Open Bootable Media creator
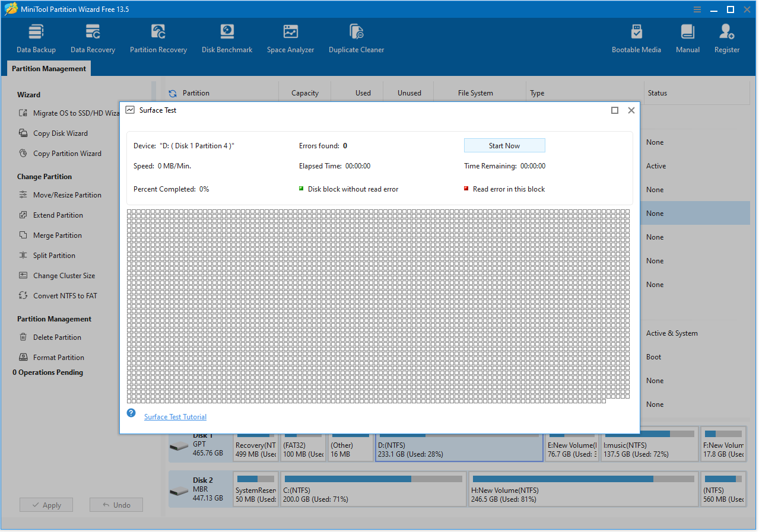The height and width of the screenshot is (532, 759). tap(636, 37)
